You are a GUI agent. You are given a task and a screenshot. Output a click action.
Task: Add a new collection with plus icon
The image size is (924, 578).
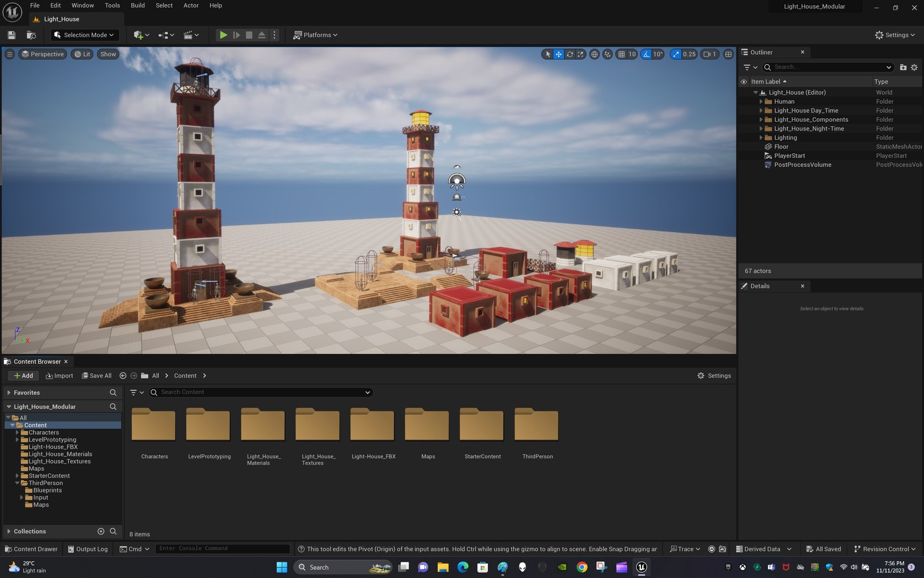click(x=101, y=531)
